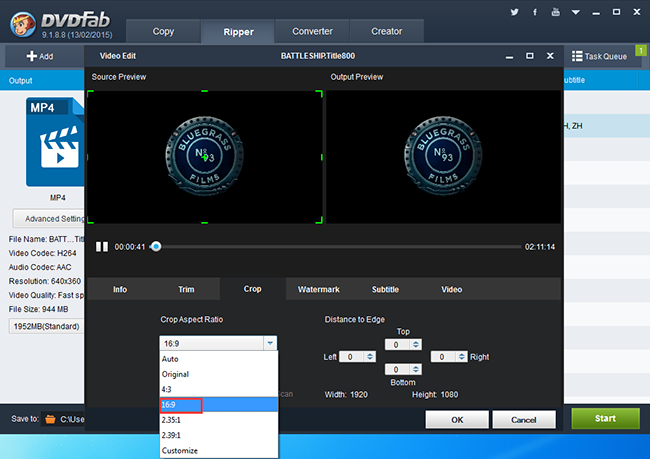This screenshot has width=650, height=459.
Task: Click the green Start button
Action: [x=605, y=418]
